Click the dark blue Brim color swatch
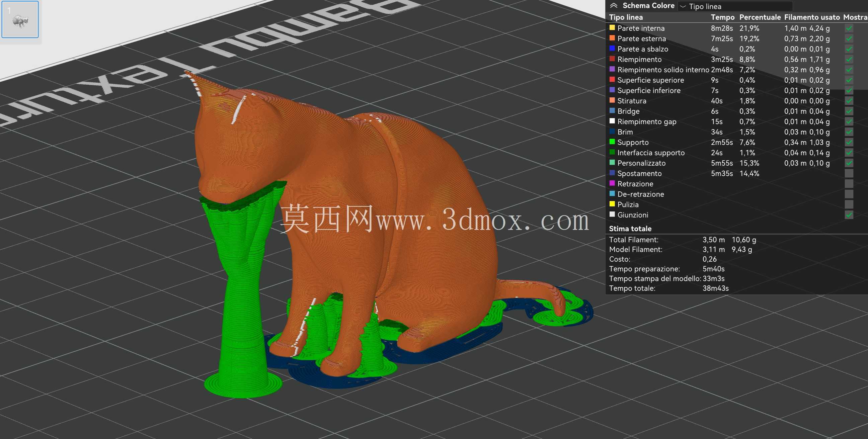This screenshot has width=868, height=439. click(x=612, y=131)
